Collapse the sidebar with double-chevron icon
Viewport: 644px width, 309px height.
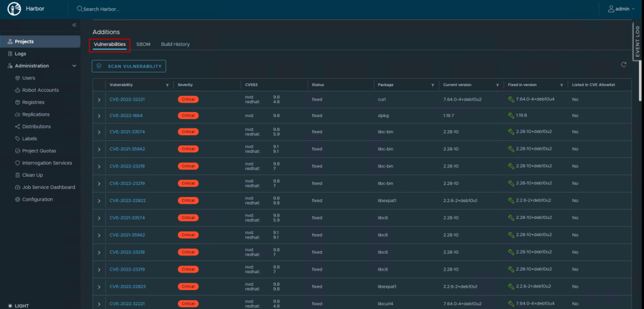tap(74, 25)
